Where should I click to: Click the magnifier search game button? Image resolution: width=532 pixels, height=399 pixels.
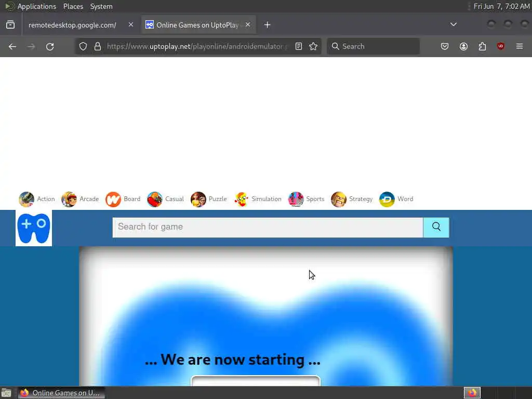point(436,228)
